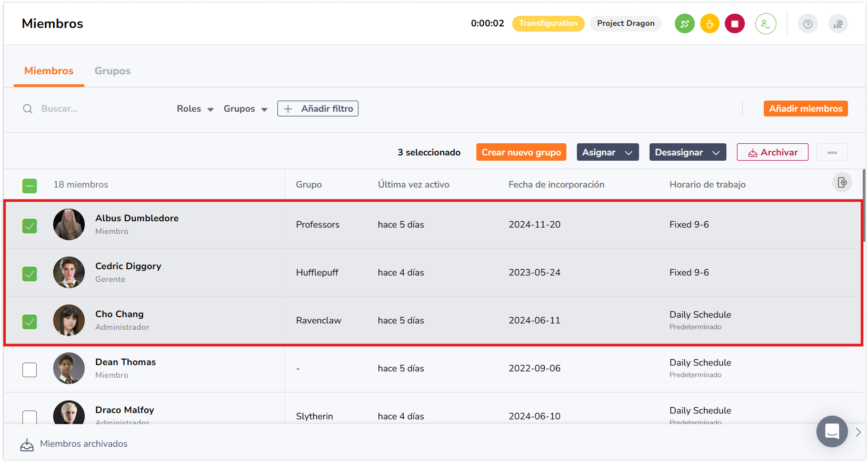Open the chat support bubble
The width and height of the screenshot is (868, 462).
[832, 431]
